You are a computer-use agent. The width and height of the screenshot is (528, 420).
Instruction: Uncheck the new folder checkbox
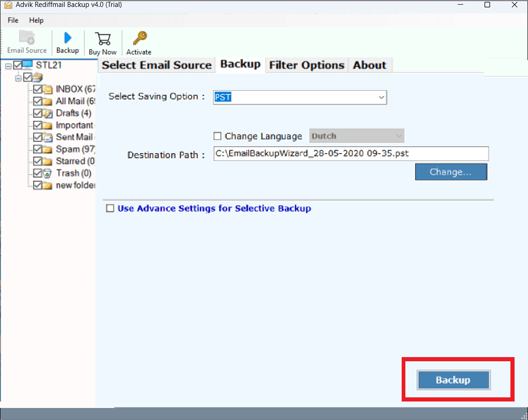[x=38, y=185]
